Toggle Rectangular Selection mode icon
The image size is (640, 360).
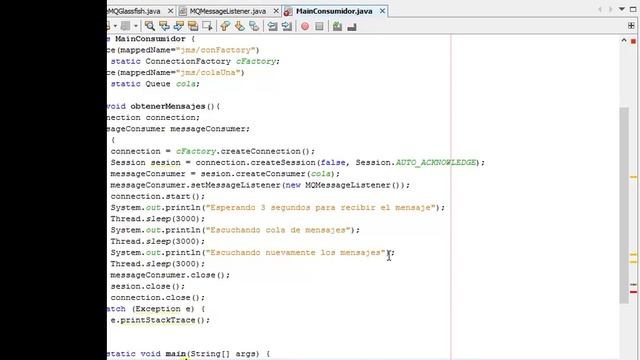pyautogui.click(x=207, y=26)
